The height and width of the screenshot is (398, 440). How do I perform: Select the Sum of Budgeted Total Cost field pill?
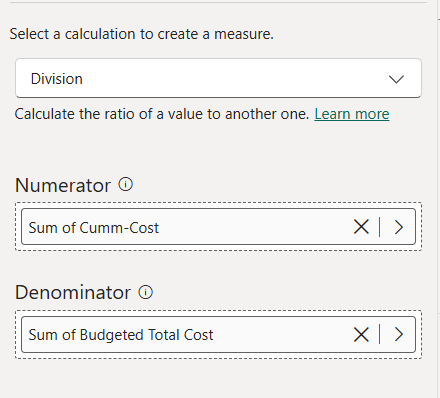[218, 334]
